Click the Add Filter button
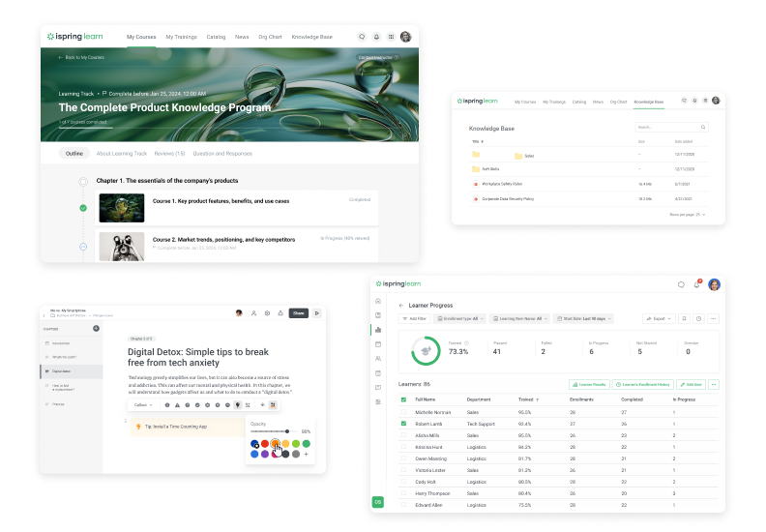This screenshot has height=532, width=766. tap(414, 318)
